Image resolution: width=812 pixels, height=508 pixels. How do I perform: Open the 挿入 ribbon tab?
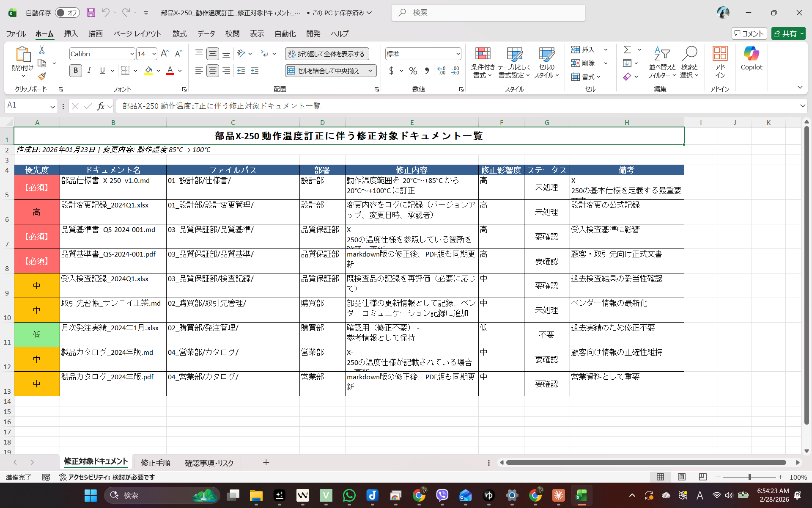click(71, 33)
